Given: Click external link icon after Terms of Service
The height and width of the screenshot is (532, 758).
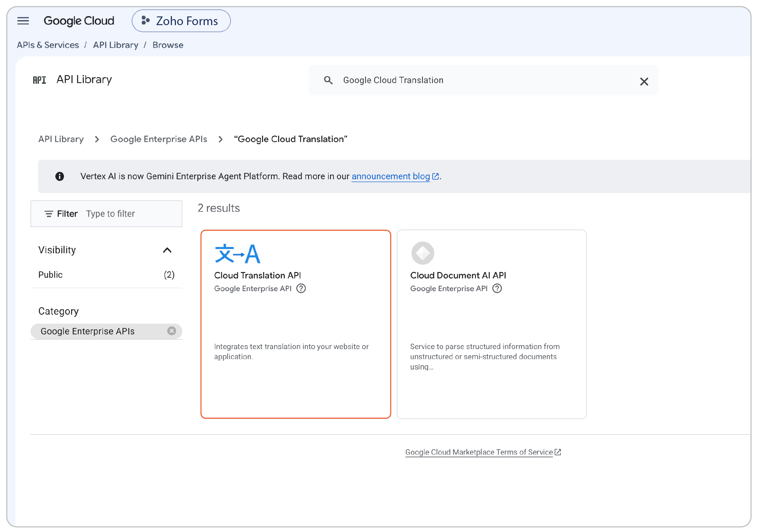Looking at the screenshot, I should pos(558,452).
